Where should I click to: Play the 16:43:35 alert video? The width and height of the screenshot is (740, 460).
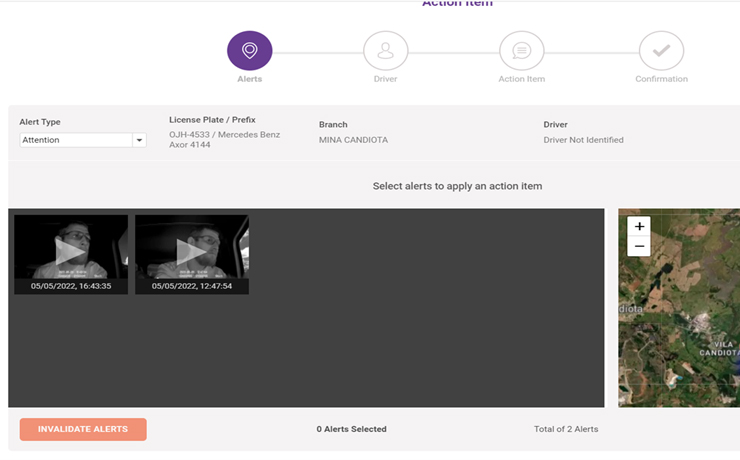[x=70, y=251]
